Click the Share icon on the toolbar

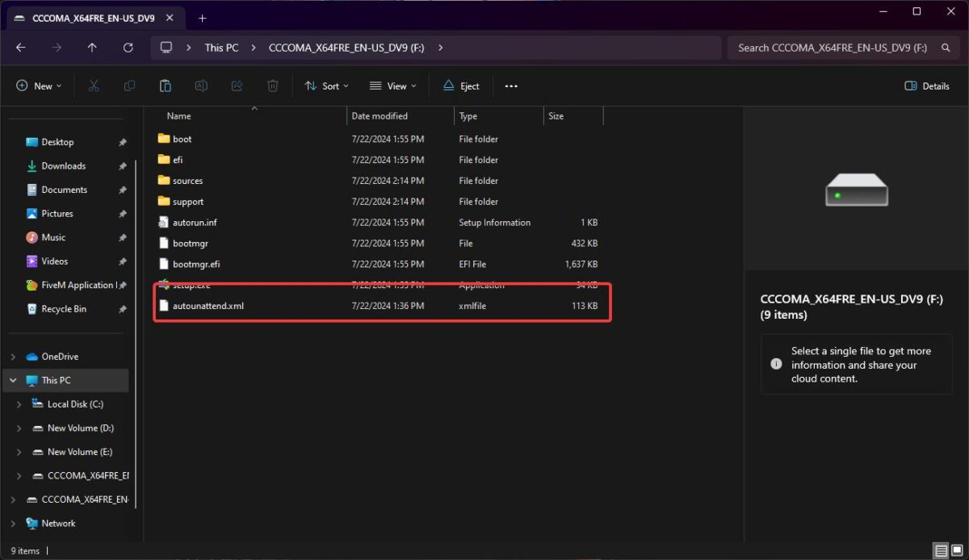pos(237,86)
